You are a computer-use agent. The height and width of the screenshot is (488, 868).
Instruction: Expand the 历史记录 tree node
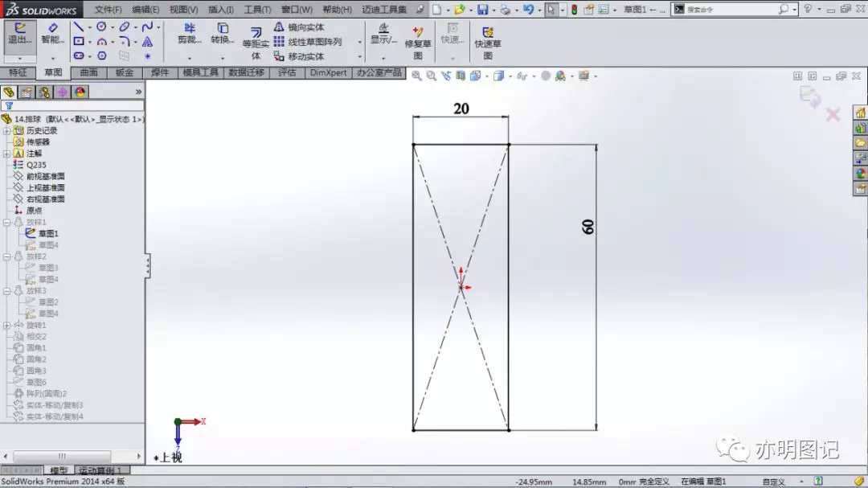pyautogui.click(x=6, y=131)
